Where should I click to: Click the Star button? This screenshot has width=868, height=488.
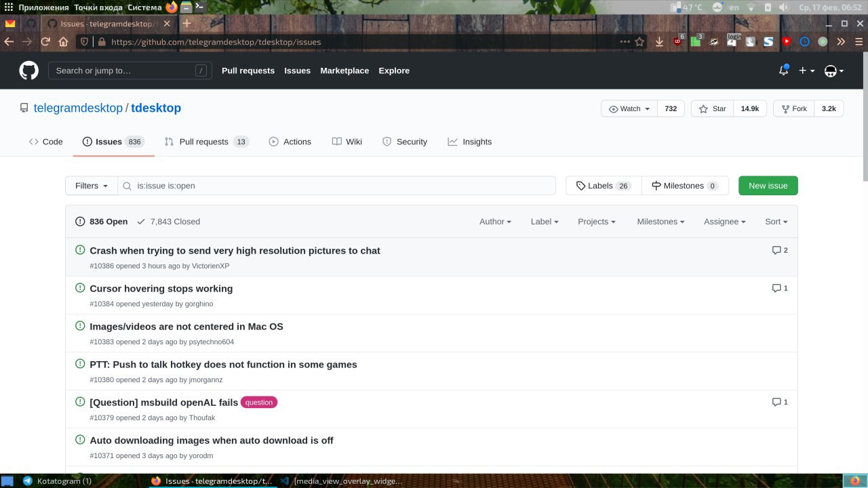tap(712, 108)
